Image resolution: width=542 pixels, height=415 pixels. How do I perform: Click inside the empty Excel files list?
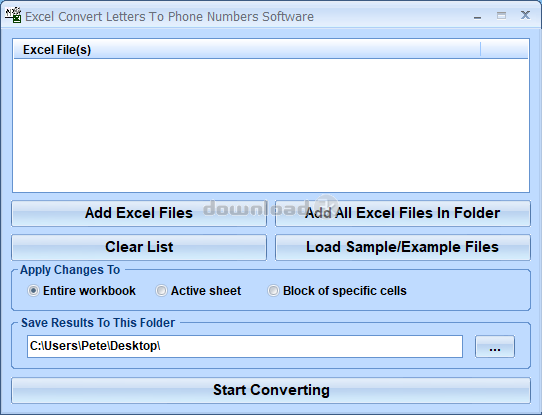pyautogui.click(x=271, y=125)
